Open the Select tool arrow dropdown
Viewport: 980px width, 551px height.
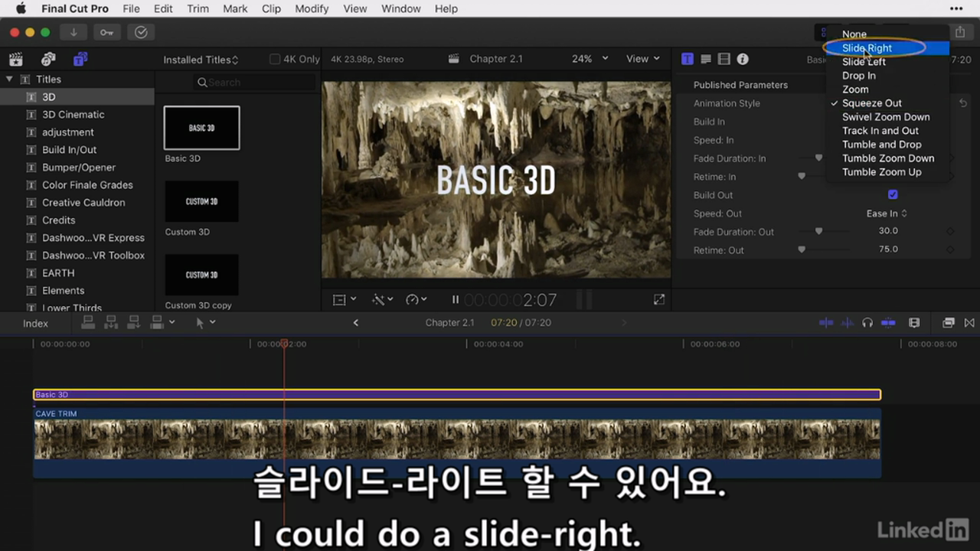click(x=205, y=323)
